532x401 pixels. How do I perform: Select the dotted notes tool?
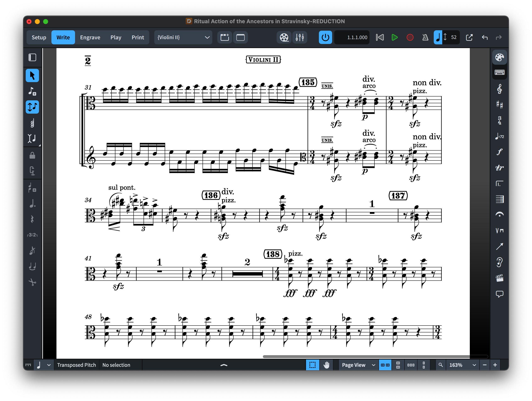pos(32,204)
